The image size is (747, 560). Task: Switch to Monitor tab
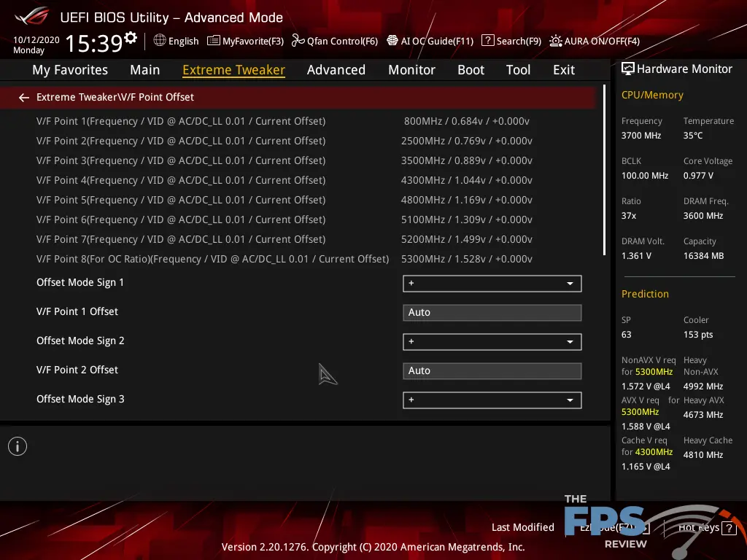point(411,70)
